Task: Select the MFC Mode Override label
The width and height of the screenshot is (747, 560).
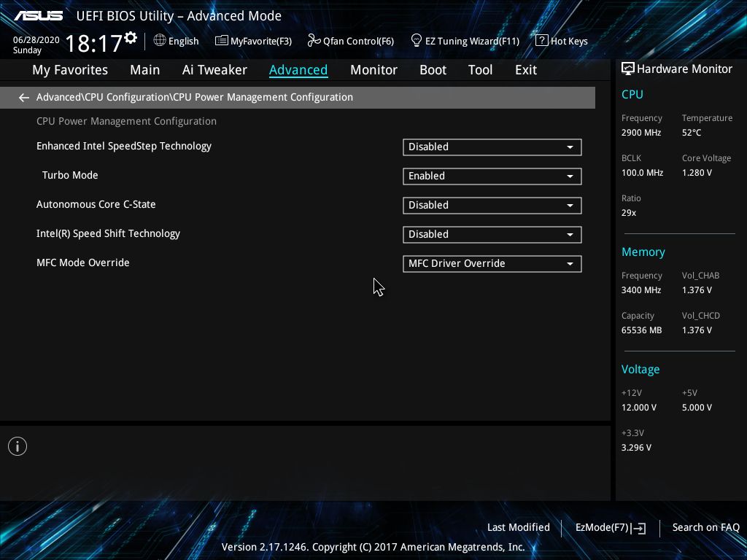Action: click(83, 262)
